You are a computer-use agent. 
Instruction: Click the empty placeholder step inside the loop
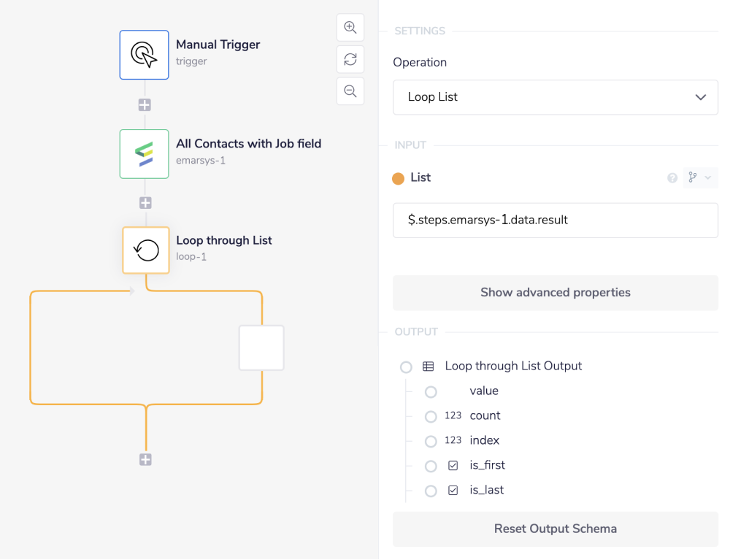pos(261,348)
